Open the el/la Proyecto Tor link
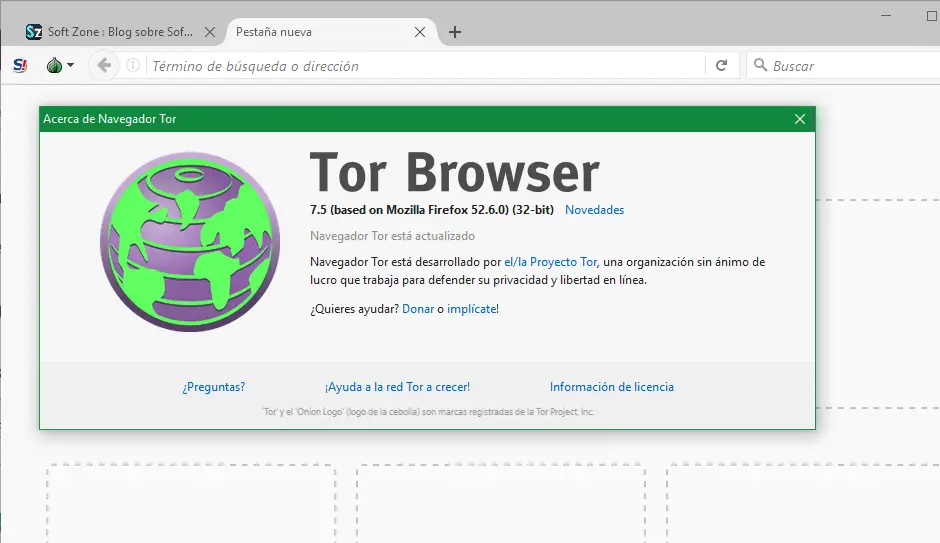 tap(550, 262)
